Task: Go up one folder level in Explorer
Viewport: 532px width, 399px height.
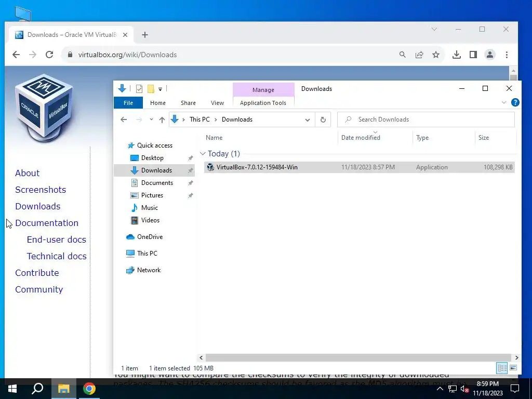Action: [x=162, y=119]
